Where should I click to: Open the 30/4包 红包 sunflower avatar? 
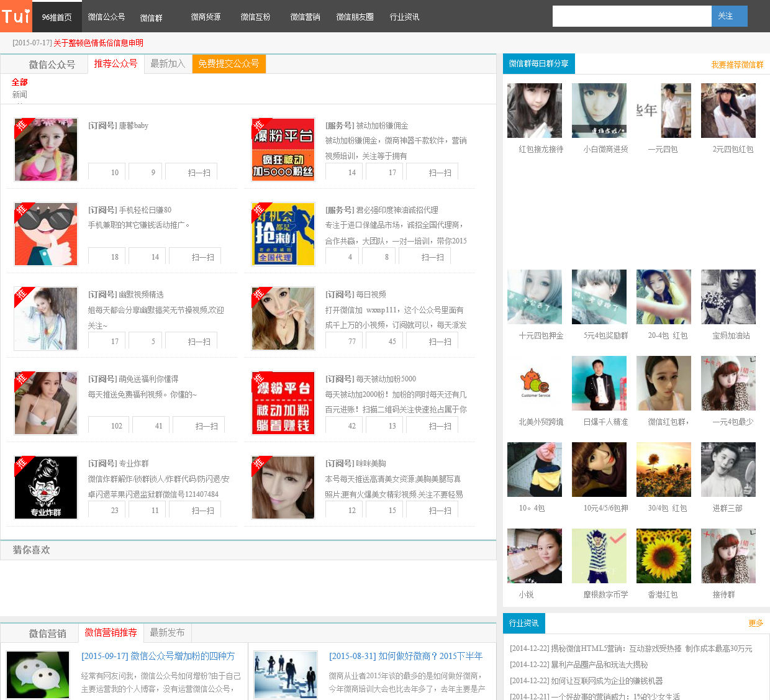[x=664, y=470]
